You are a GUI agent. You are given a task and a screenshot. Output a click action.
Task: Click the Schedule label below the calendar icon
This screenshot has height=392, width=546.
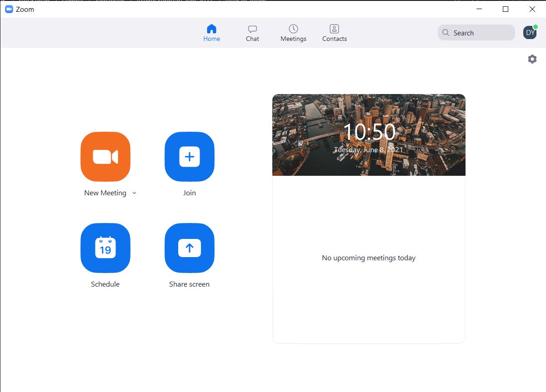tap(105, 284)
